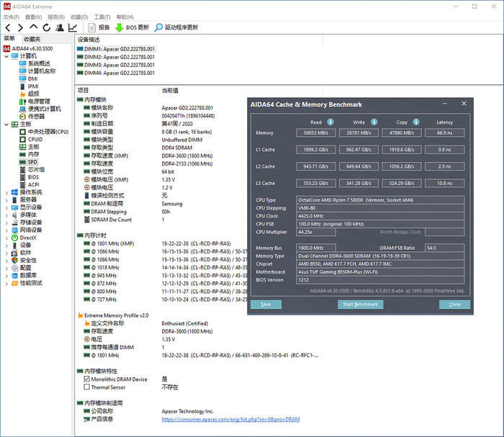Image resolution: width=504 pixels, height=437 pixels.
Task: Open the 报告(R) menu
Action: pyautogui.click(x=56, y=17)
